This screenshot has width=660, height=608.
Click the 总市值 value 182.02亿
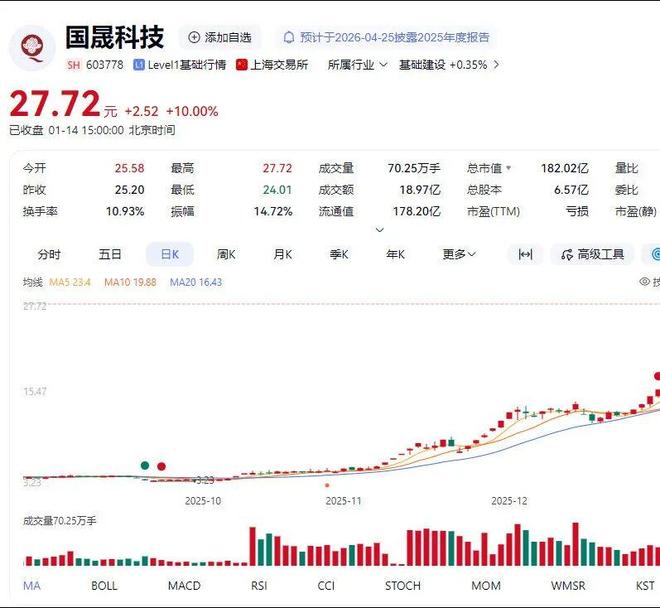click(564, 168)
